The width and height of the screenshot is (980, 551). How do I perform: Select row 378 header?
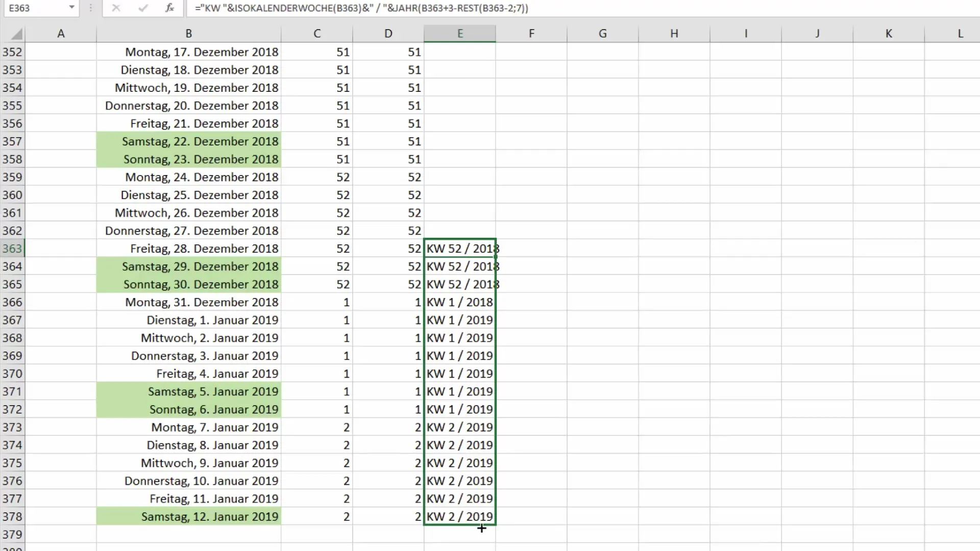coord(12,516)
